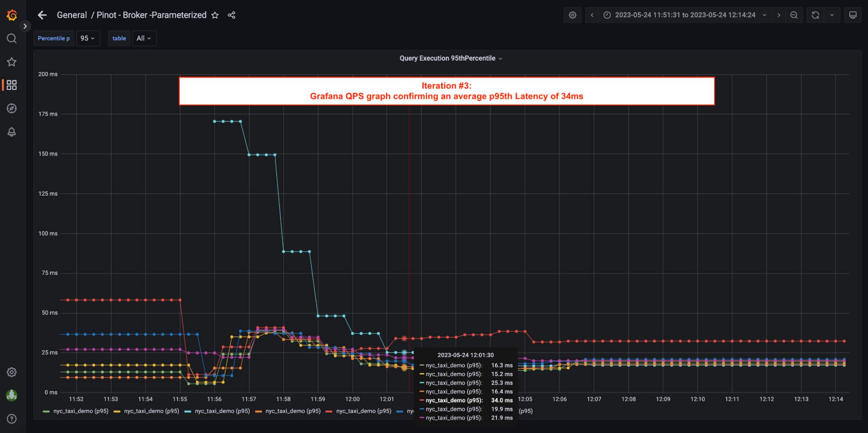
Task: Click the 21.9 ms tooltip value
Action: pos(502,418)
